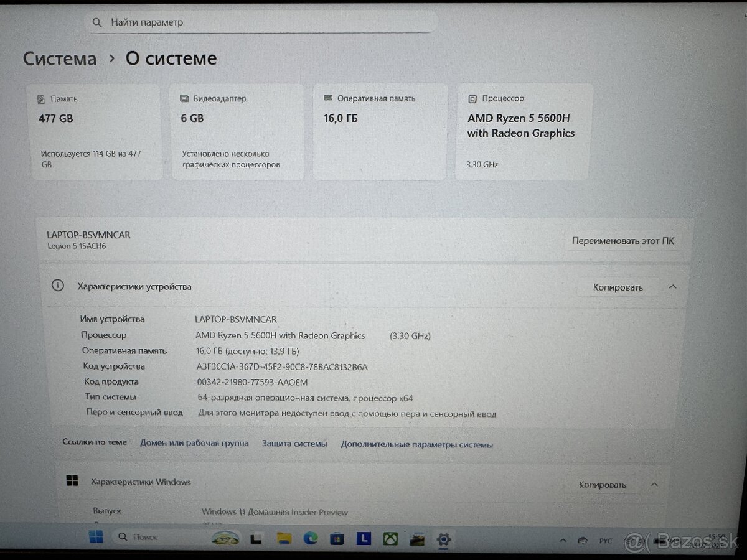Click the storage icon on the Память card
Screen dimensions: 747x560
tap(42, 98)
